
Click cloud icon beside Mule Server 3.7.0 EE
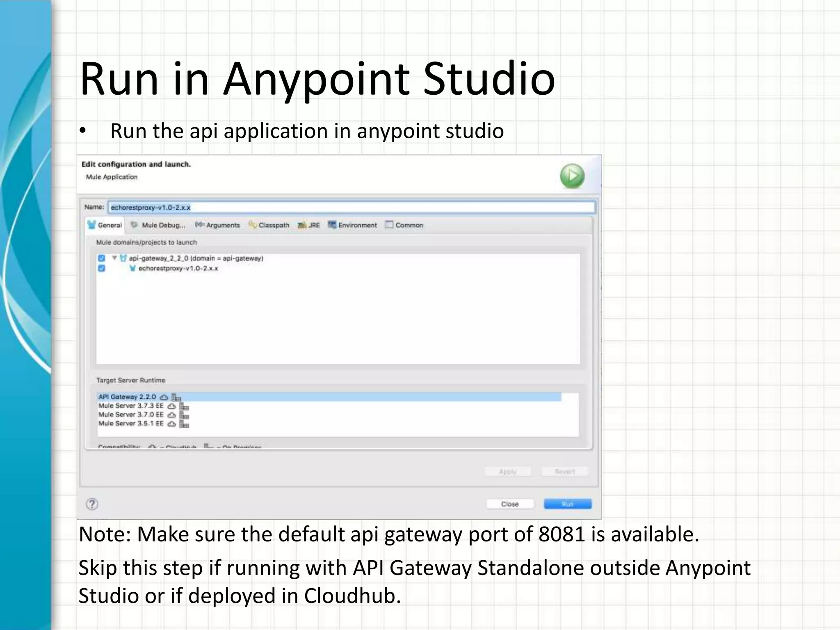[172, 415]
